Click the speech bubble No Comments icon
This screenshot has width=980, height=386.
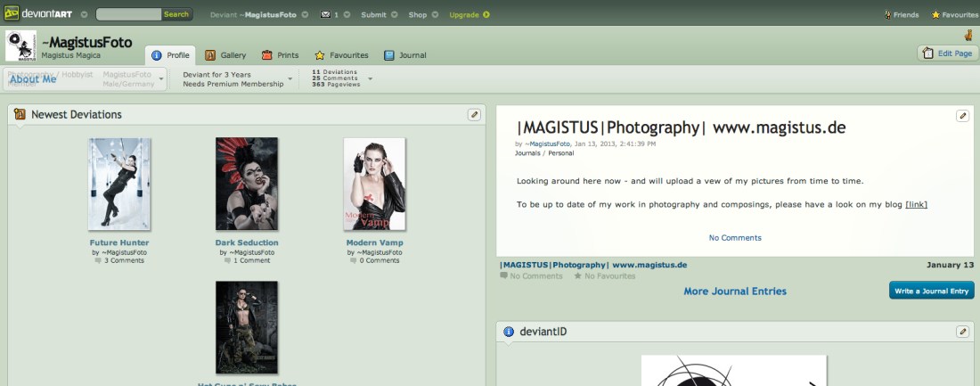click(503, 275)
